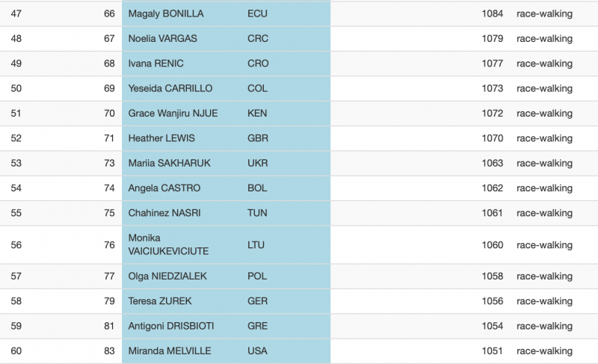This screenshot has height=364, width=598.
Task: Select Grace Wanjiru NJUE row name
Action: pyautogui.click(x=173, y=113)
